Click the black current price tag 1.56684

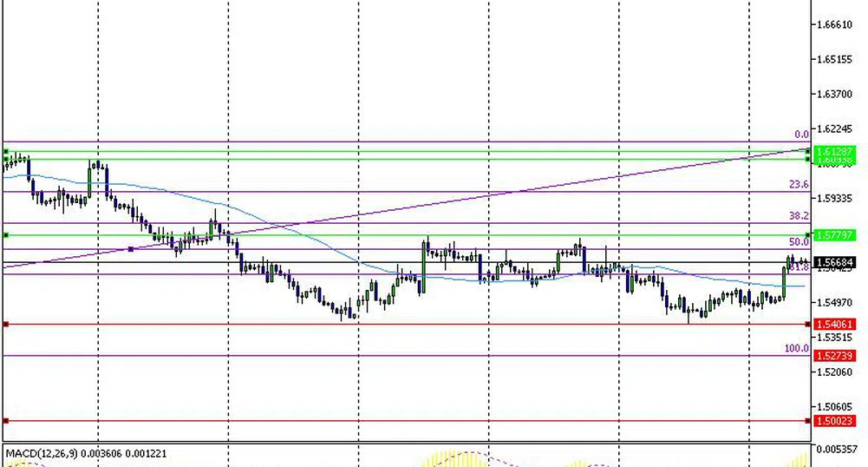click(835, 262)
